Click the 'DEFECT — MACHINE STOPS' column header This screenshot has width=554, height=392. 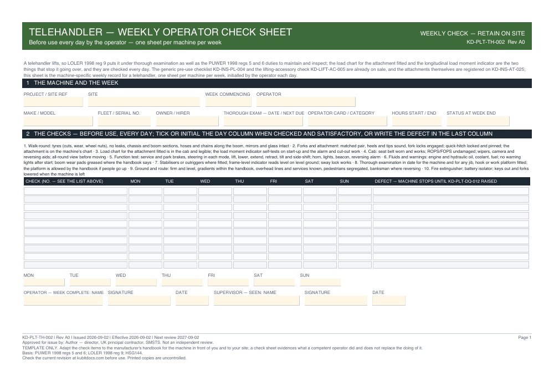click(x=436, y=181)
